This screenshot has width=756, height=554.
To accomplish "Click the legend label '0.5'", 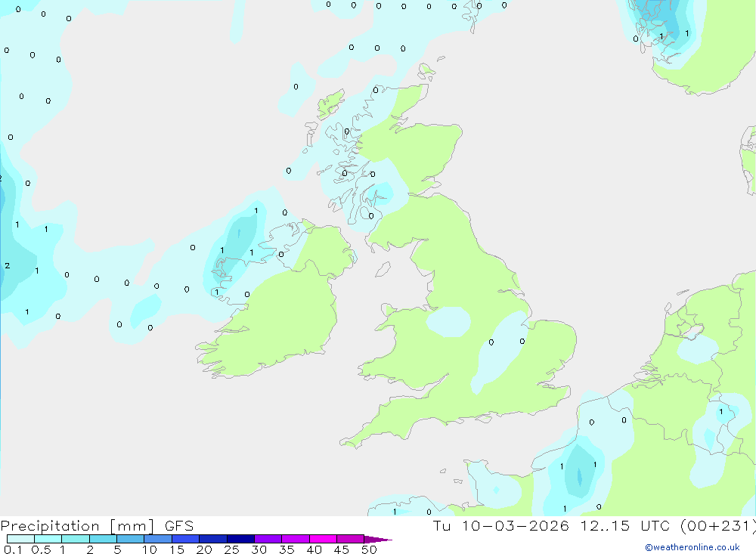I will click(41, 549).
